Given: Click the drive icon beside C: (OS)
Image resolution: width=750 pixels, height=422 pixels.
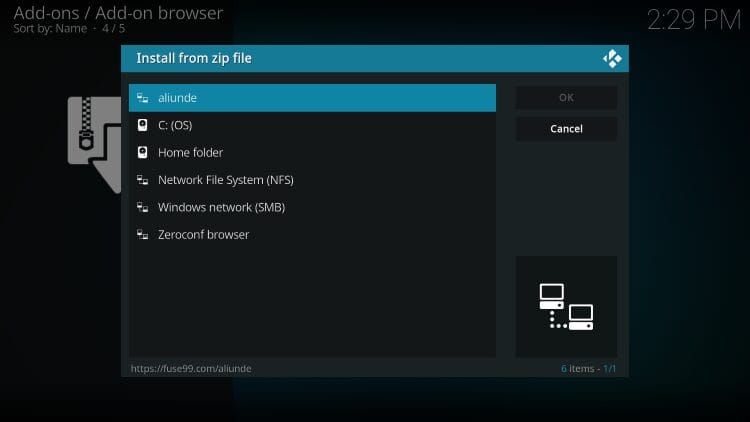Looking at the screenshot, I should pyautogui.click(x=143, y=125).
